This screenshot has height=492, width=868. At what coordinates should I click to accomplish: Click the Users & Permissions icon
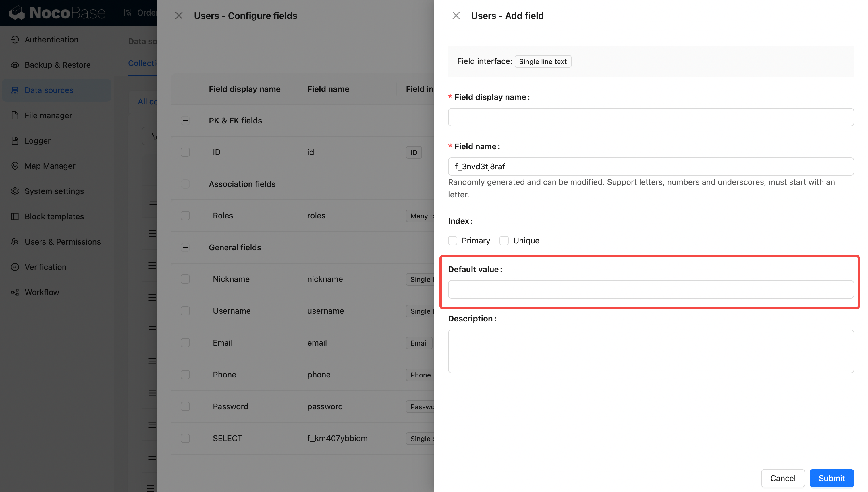[15, 242]
